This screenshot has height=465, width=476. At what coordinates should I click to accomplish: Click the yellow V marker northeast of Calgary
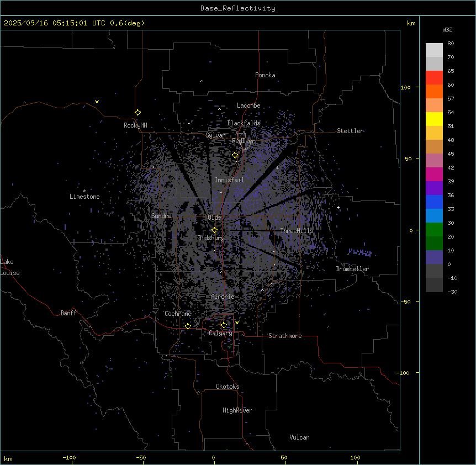point(237,323)
